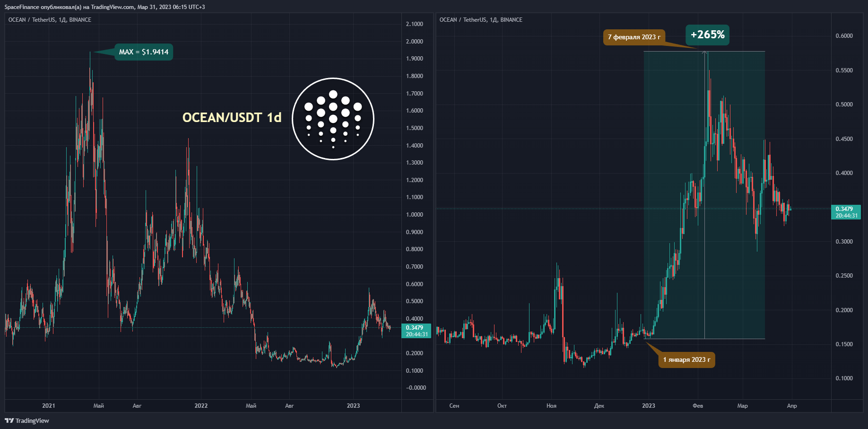Screen dimensions: 868x429
Task: Click the 'Авг' label before left chart 2023
Action: point(289,406)
